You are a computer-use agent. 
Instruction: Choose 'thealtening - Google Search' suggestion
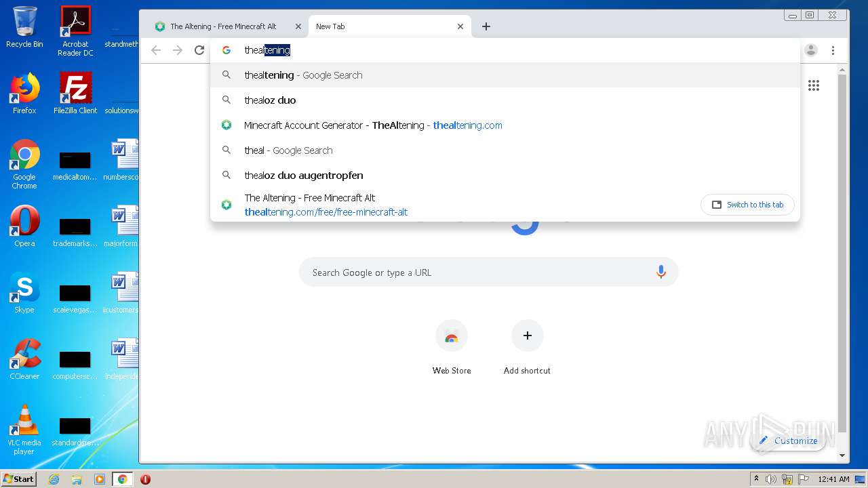click(x=505, y=75)
